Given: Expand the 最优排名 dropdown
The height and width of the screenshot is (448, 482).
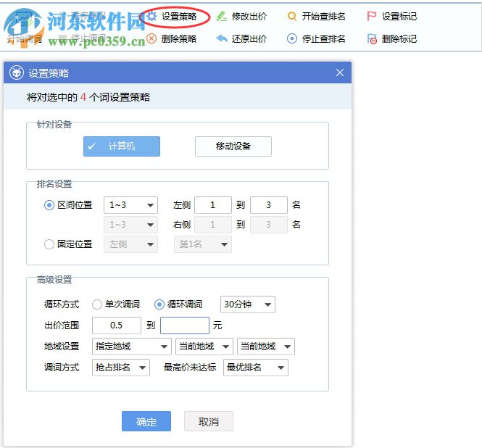Looking at the screenshot, I should (255, 368).
